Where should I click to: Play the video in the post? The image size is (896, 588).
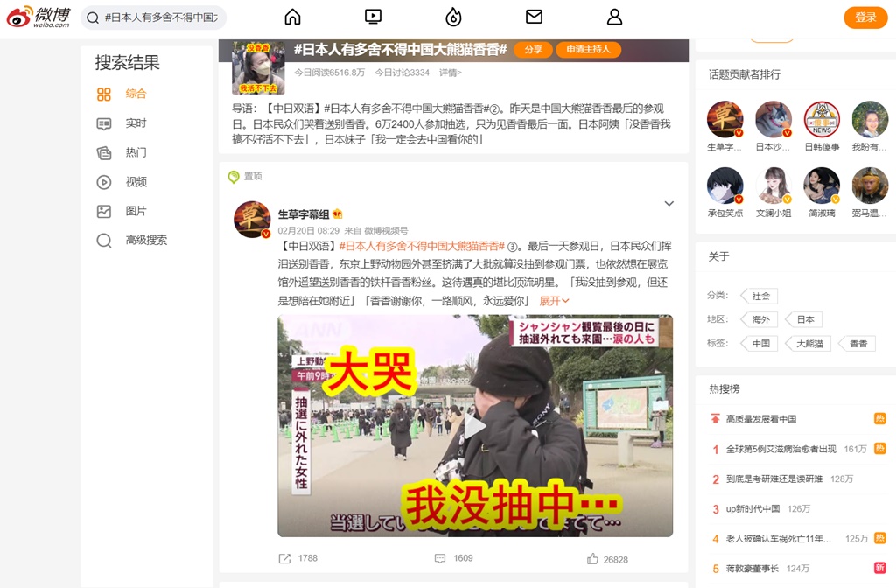(474, 426)
